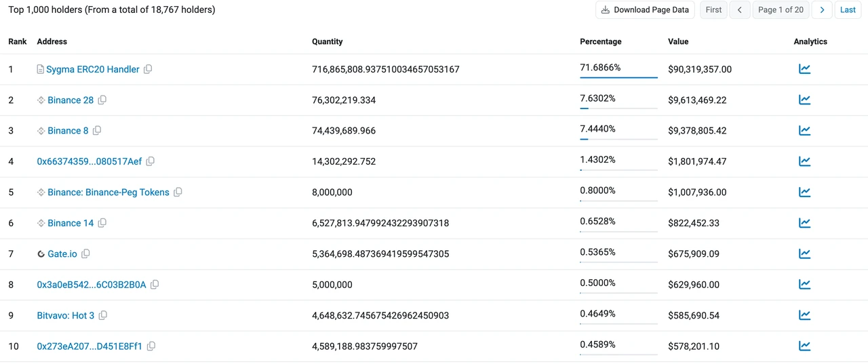Open Bitvavo: Hot 3 holder page

(66, 316)
